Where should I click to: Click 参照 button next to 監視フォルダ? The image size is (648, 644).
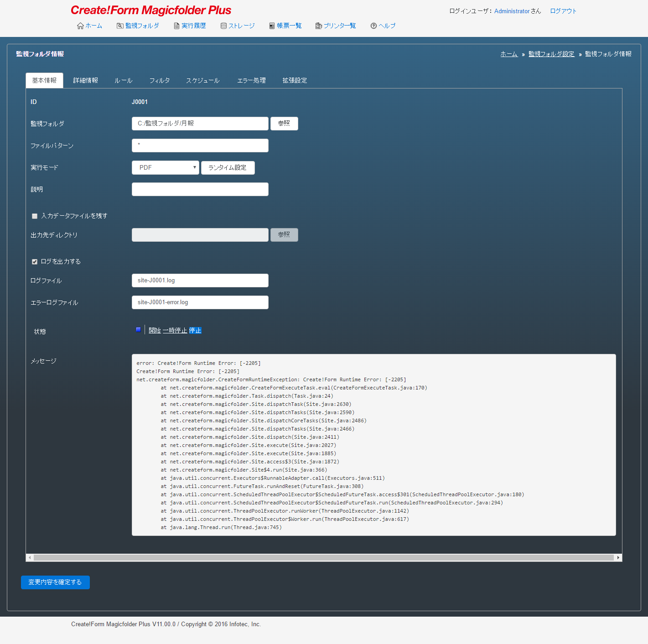click(x=284, y=124)
